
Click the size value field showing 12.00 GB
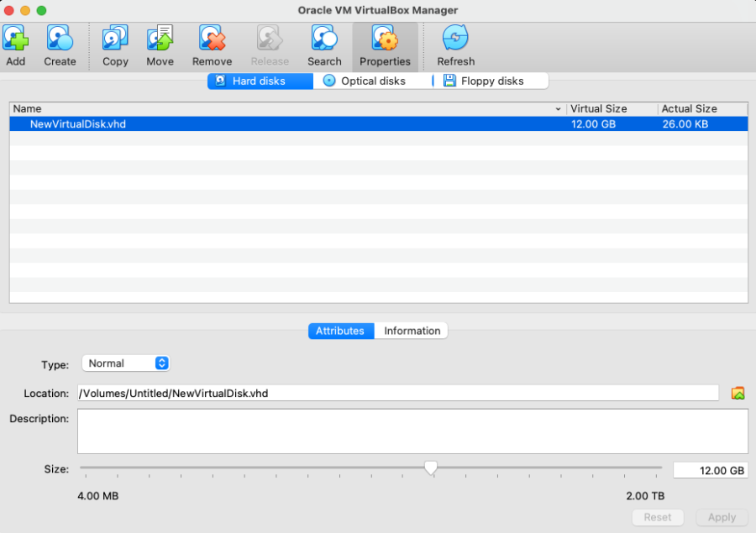tap(711, 470)
